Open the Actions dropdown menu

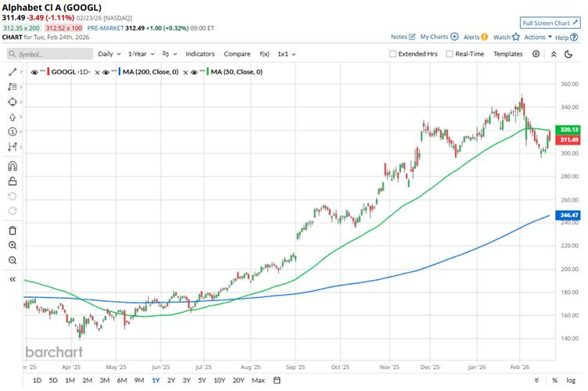click(537, 37)
